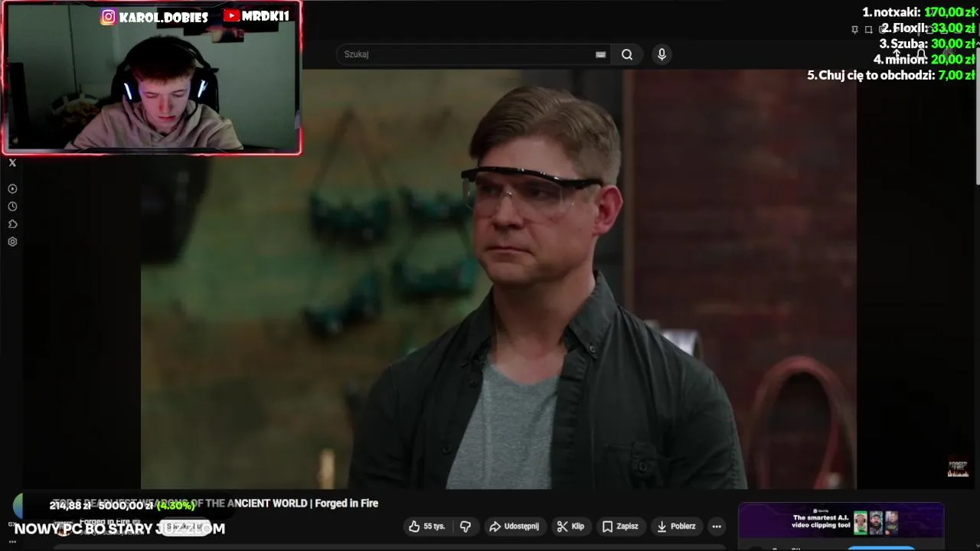Click '1. notxaki: 170,00 zł' donor entry

(919, 12)
